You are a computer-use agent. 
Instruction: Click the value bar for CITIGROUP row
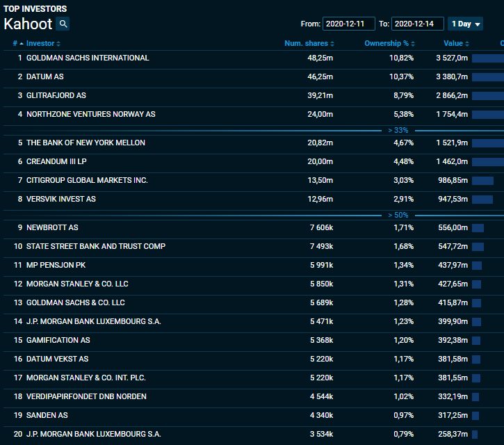click(482, 181)
